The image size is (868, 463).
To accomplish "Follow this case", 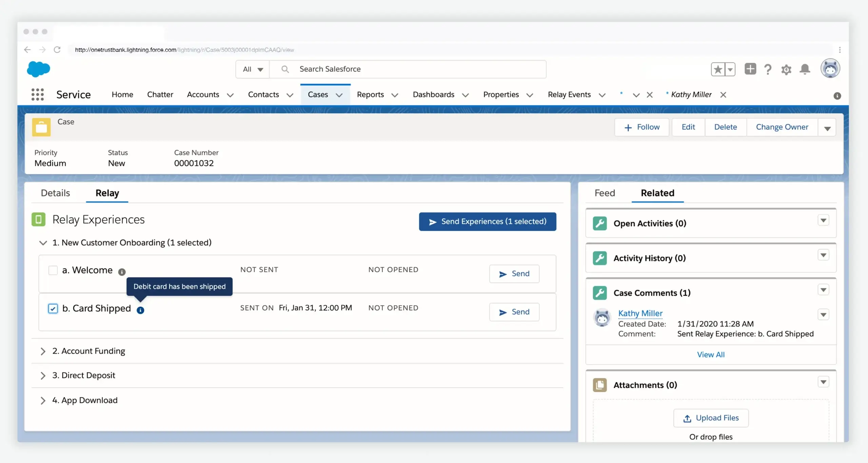I will pyautogui.click(x=642, y=128).
